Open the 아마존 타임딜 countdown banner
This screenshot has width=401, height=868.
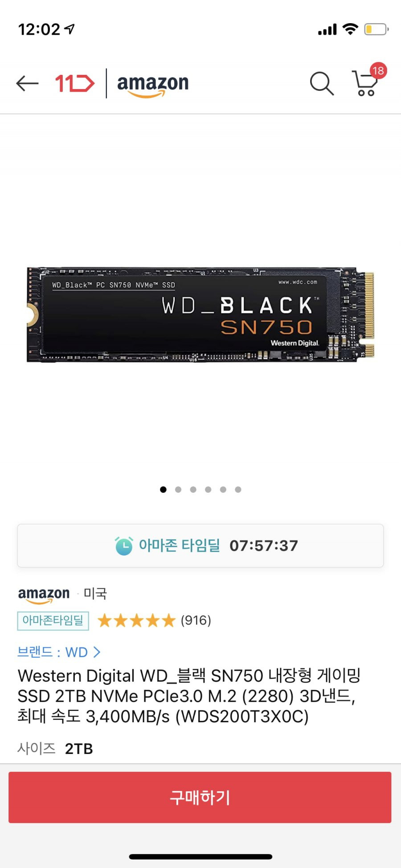pyautogui.click(x=200, y=546)
